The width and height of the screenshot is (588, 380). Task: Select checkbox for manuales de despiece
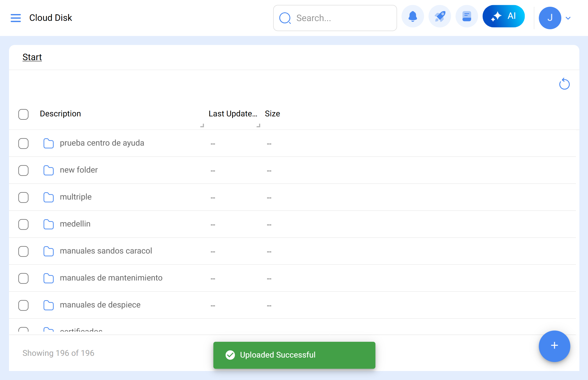23,305
